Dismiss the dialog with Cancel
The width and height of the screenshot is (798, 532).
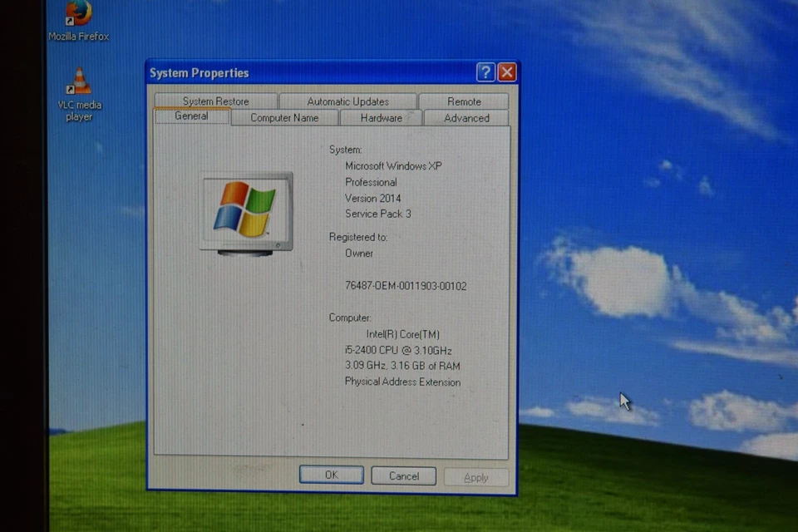403,475
